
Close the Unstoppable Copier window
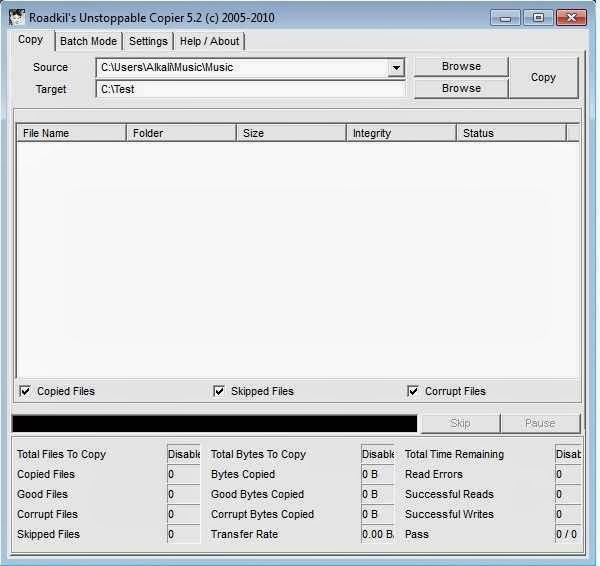571,18
